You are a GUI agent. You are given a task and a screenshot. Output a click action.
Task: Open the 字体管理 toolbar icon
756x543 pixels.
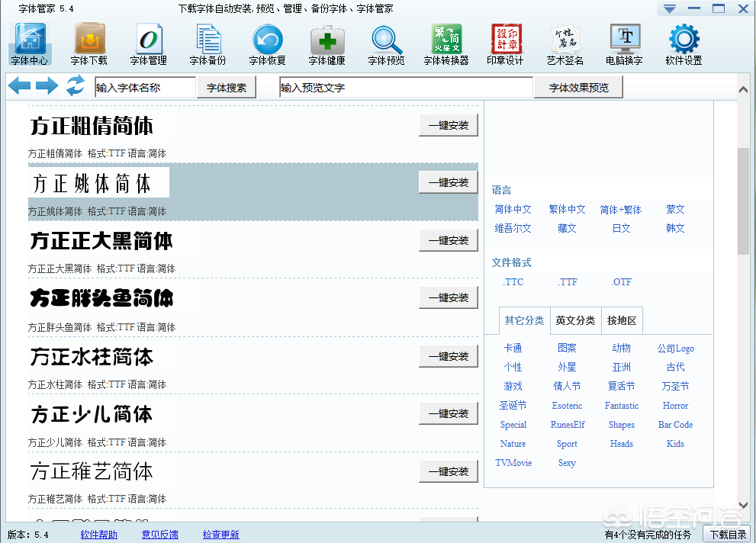[149, 43]
